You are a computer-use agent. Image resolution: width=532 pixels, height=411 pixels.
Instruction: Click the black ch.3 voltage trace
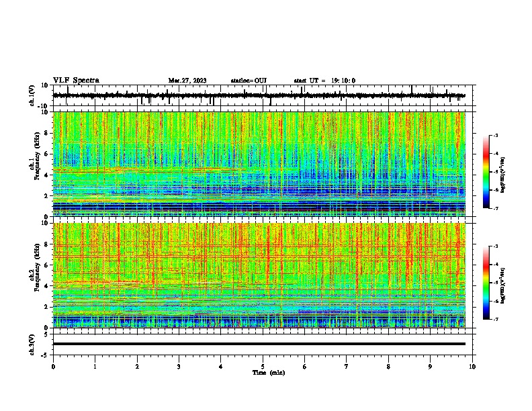[259, 344]
